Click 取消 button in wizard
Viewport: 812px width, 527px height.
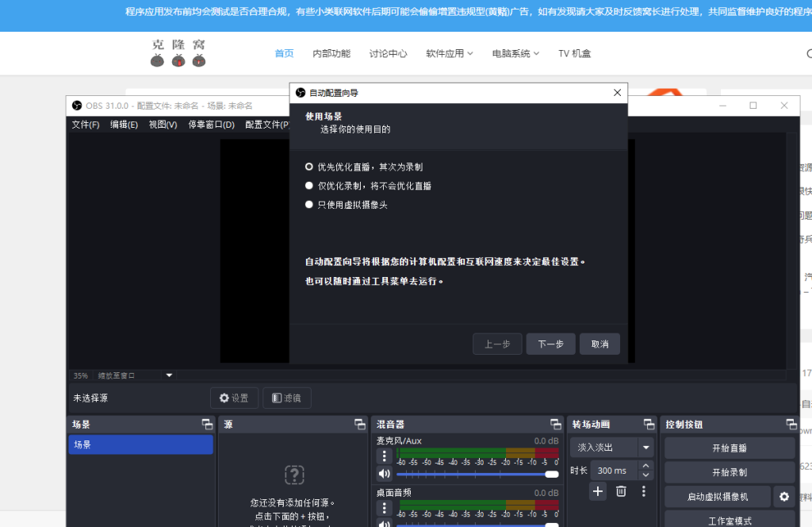pos(599,344)
